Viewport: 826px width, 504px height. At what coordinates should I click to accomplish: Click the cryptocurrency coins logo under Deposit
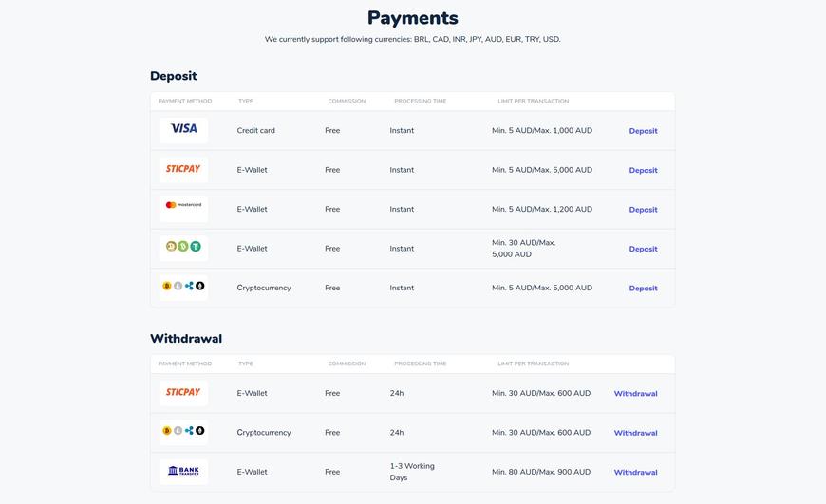tap(183, 288)
